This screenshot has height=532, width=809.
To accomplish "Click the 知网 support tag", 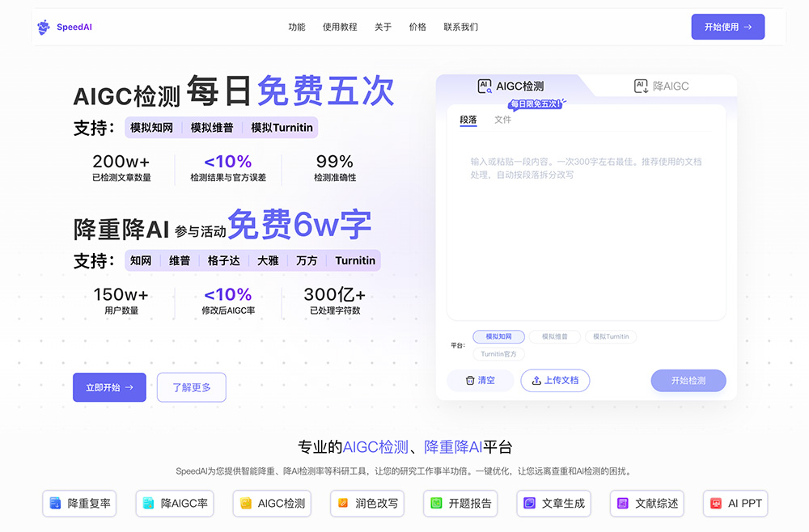I will click(141, 260).
